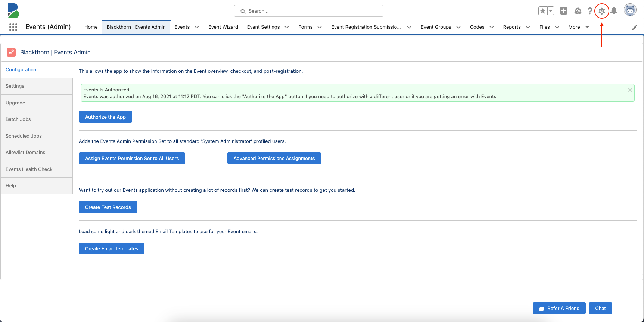Click Assign Events Permission Set to All Users
The height and width of the screenshot is (322, 644).
click(x=132, y=158)
